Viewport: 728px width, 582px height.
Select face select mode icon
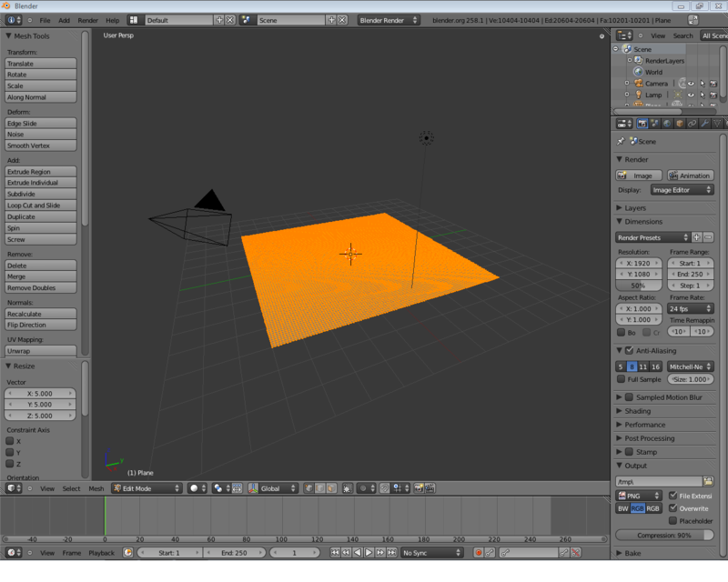click(x=331, y=488)
